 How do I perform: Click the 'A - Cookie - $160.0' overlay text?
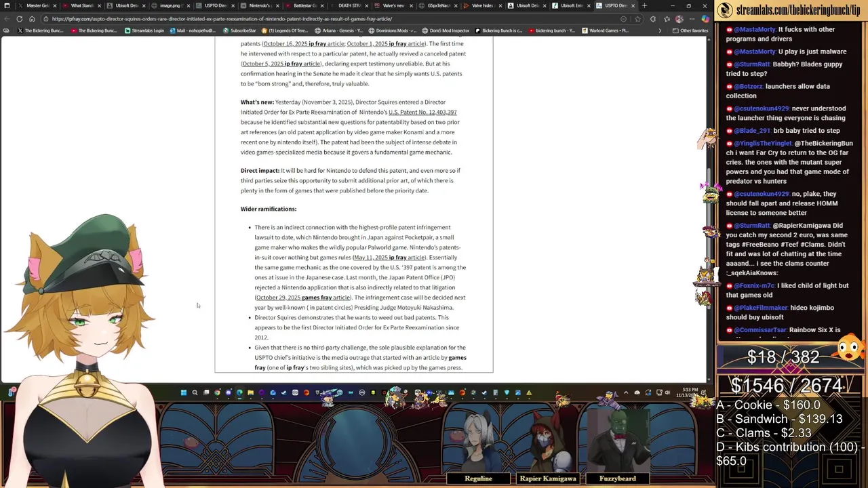[768, 405]
